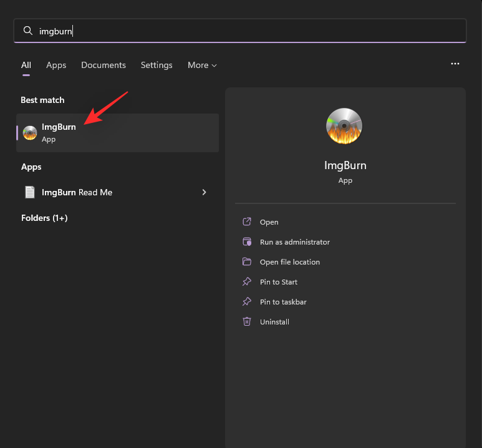The height and width of the screenshot is (448, 482).
Task: Choose Pin to taskbar
Action: (x=283, y=302)
